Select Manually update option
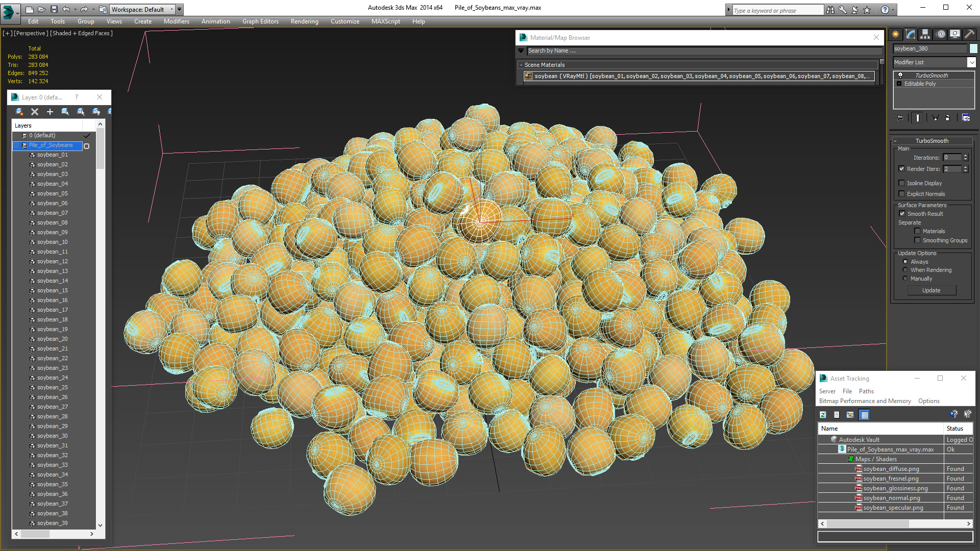This screenshot has height=551, width=980. tap(905, 279)
